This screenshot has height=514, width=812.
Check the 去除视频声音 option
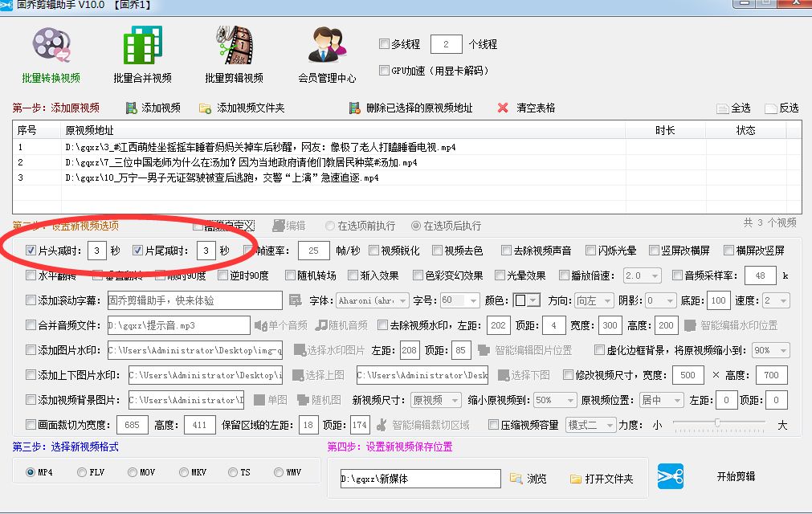click(506, 251)
